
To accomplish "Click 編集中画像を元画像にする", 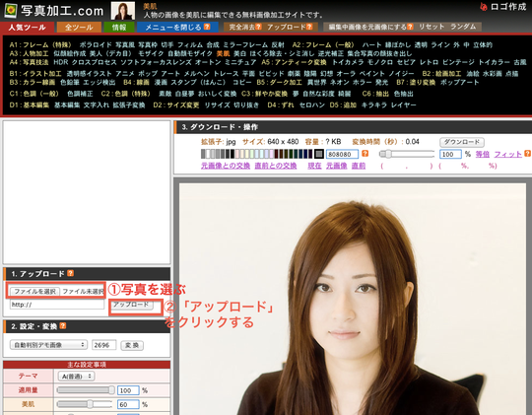I will [x=367, y=27].
